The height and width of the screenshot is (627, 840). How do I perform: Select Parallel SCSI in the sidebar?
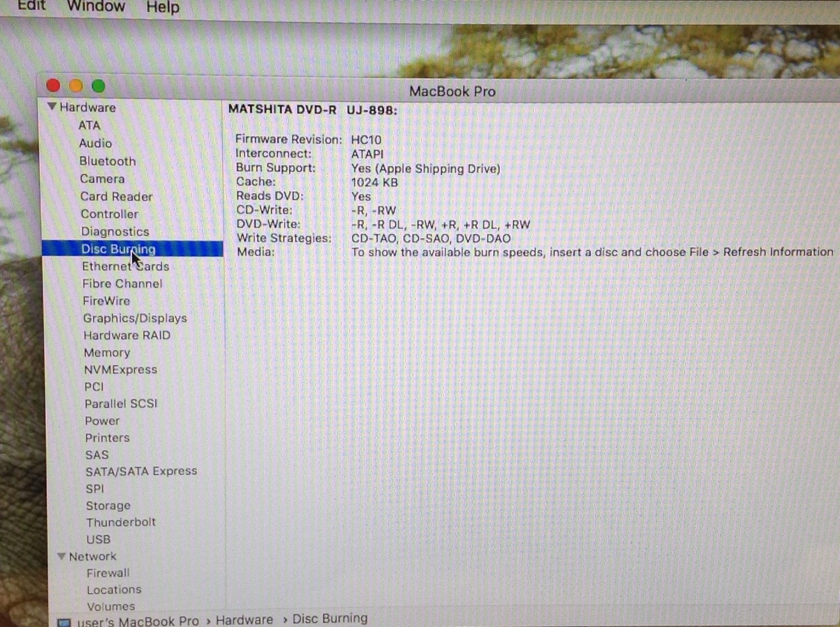point(121,403)
